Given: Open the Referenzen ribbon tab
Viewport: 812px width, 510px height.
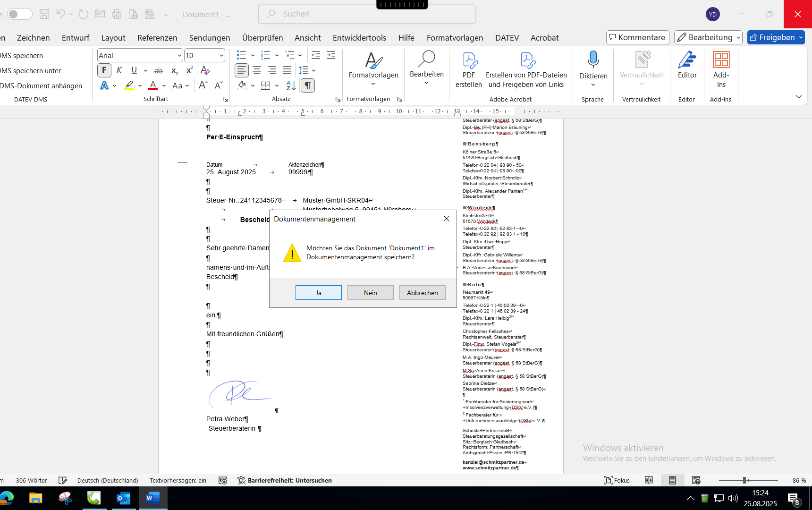Looking at the screenshot, I should (x=157, y=38).
